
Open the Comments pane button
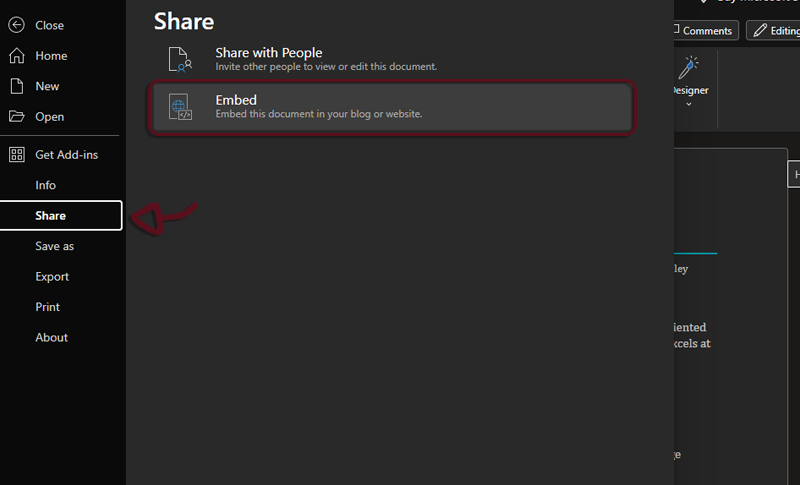pos(706,31)
